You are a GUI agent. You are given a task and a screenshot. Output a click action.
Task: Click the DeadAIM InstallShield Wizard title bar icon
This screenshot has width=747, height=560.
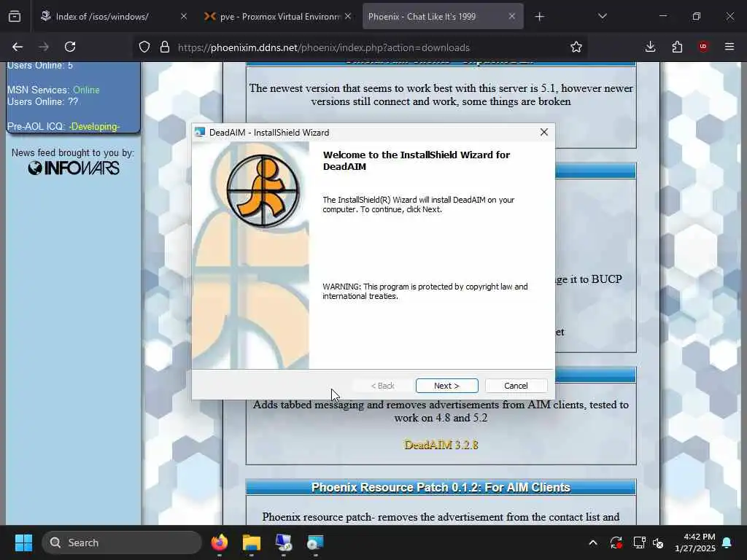[x=200, y=133]
